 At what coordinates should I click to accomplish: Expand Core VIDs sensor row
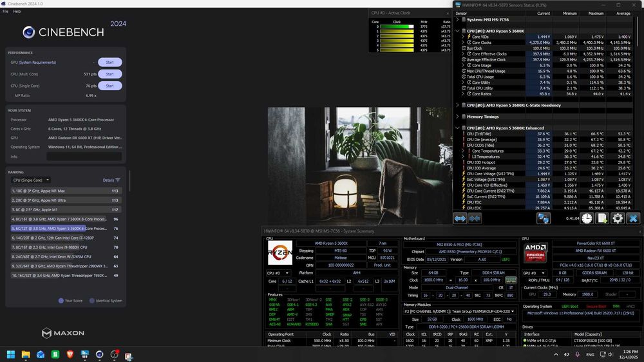pyautogui.click(x=463, y=37)
